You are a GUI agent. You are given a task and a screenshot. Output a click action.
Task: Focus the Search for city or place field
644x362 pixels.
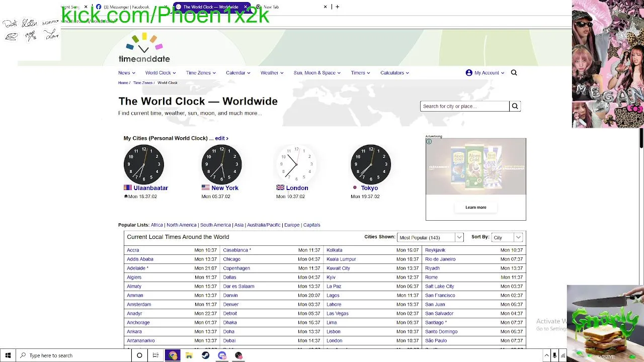465,106
